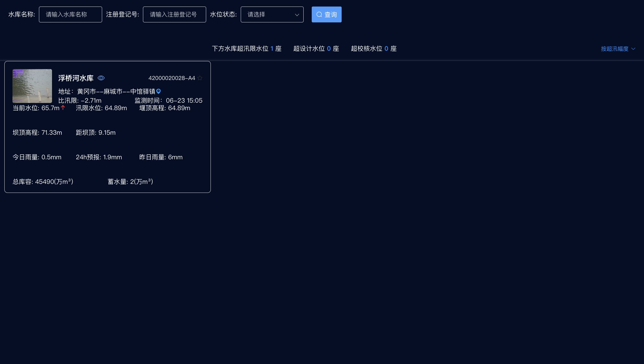
Task: Select the 下方水库超汛限水位 1 座 filter
Action: (247, 49)
